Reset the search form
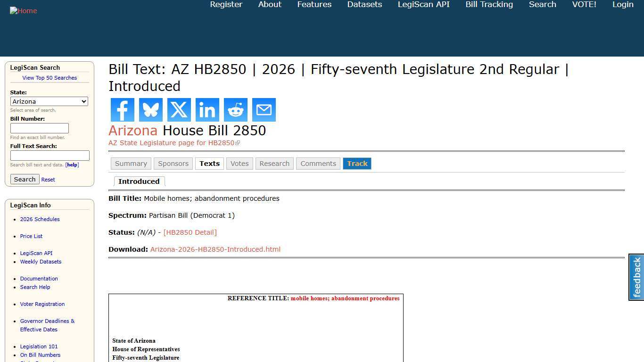Image resolution: width=644 pixels, height=362 pixels. pos(48,179)
